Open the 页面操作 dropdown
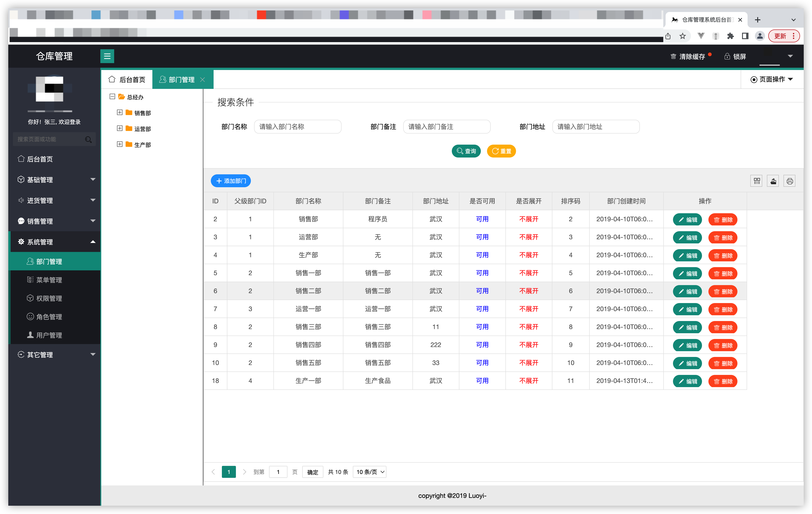This screenshot has height=514, width=812. click(772, 80)
